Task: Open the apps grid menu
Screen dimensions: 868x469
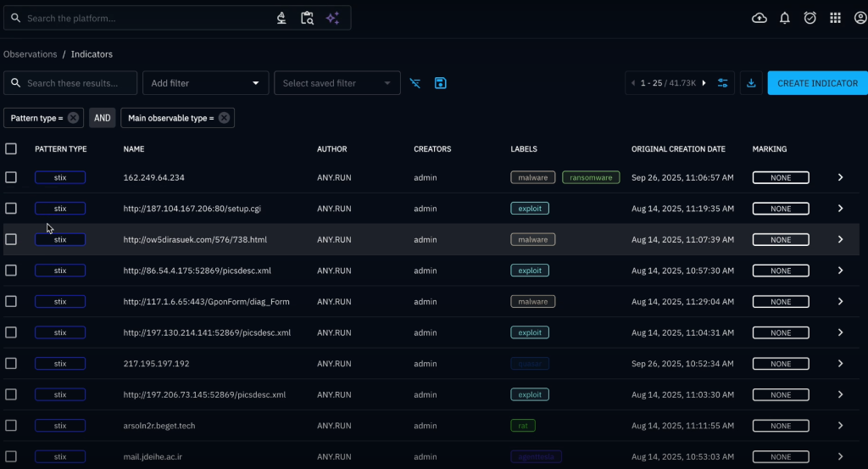Action: (835, 19)
